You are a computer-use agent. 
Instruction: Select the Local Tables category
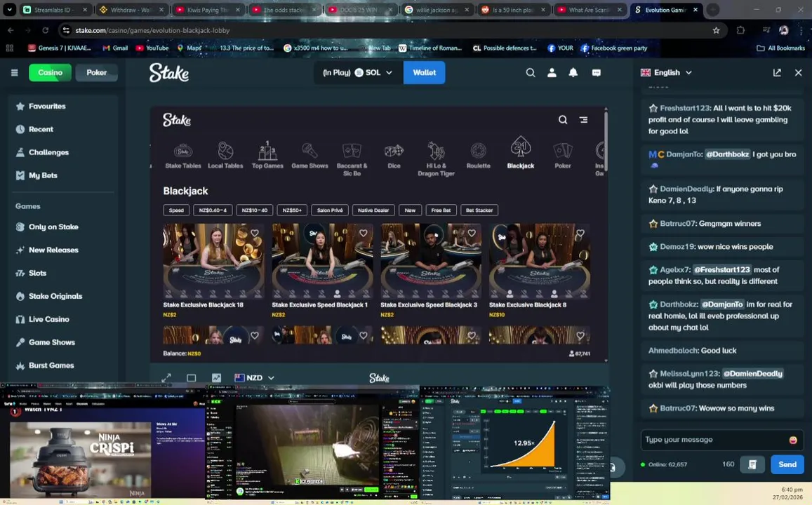(x=225, y=155)
